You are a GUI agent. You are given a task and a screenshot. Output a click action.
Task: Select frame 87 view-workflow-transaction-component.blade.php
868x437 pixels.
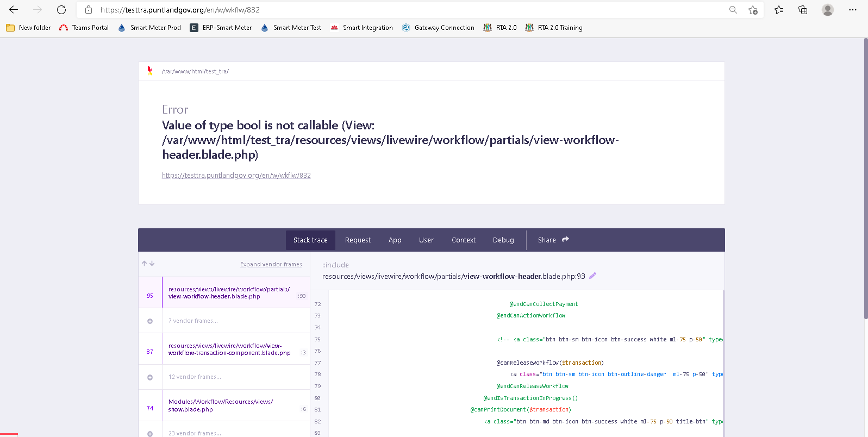point(224,349)
